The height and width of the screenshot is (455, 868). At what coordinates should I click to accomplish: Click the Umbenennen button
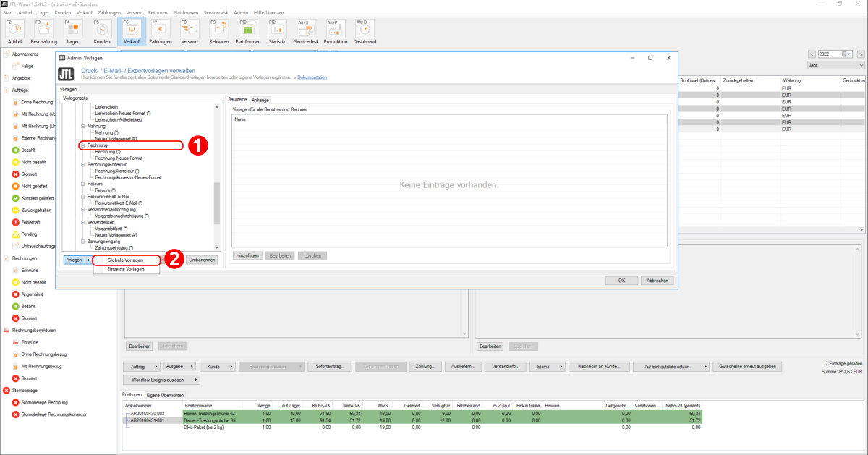202,260
